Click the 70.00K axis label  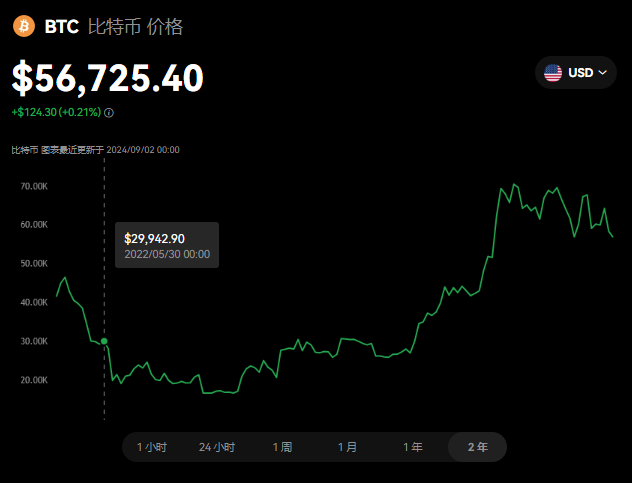click(x=34, y=186)
